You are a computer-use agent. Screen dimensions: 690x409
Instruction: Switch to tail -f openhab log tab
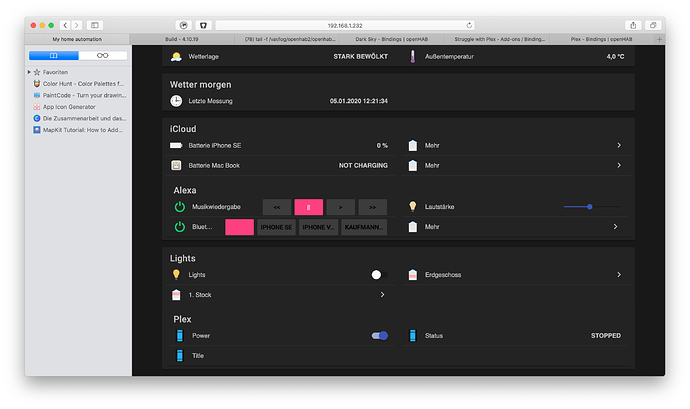287,39
